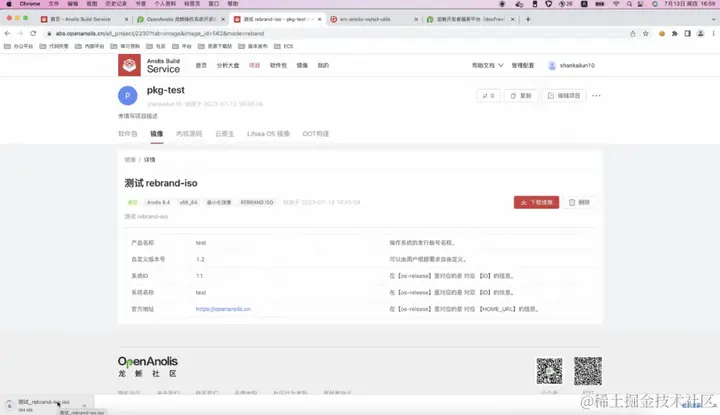The image size is (720, 415).
Task: Select the kernel source tab (内核源码)
Action: (x=189, y=134)
